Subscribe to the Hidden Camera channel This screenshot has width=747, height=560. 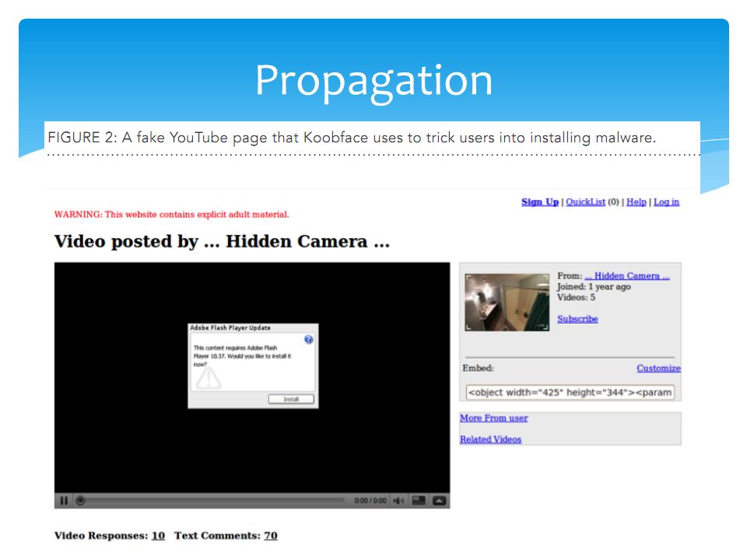577,319
